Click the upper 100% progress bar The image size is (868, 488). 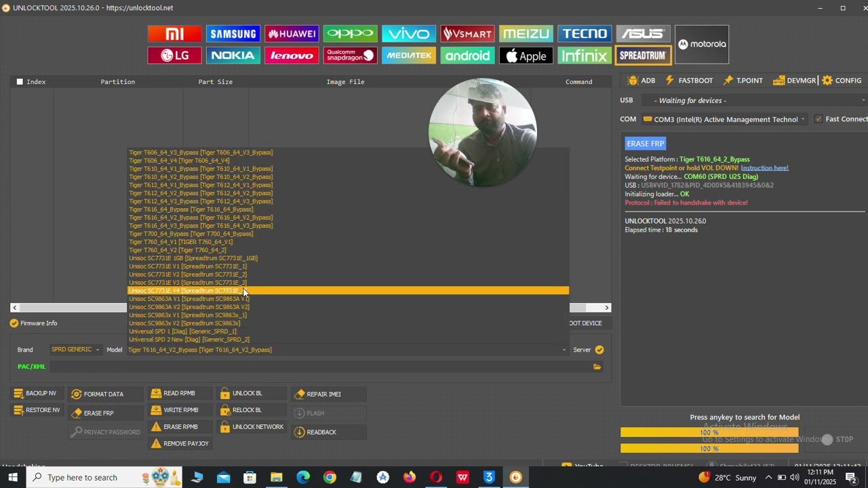709,432
